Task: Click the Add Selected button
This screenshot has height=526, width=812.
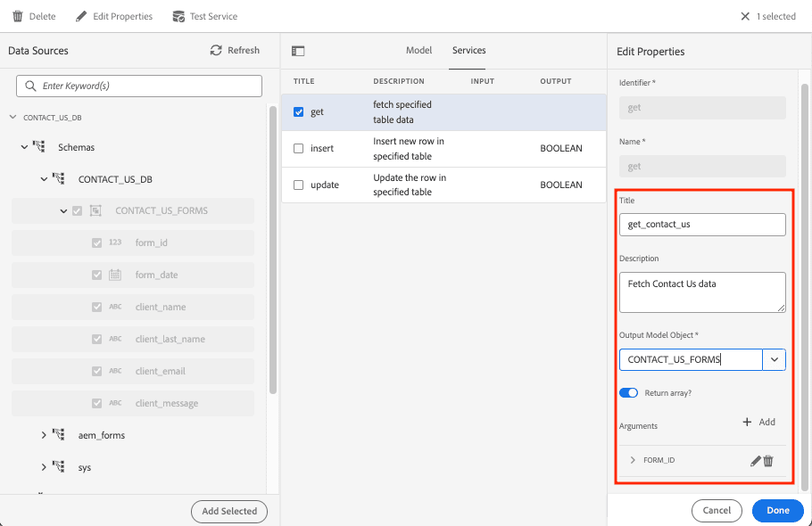Action: [x=229, y=511]
